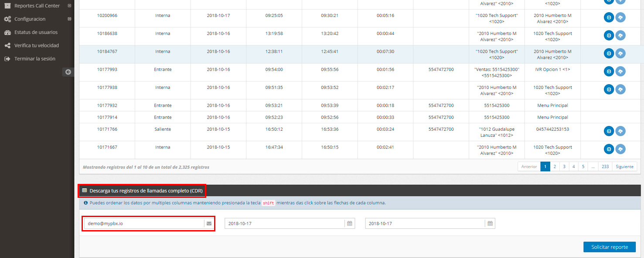This screenshot has height=258, width=644.
Task: Click Terminar la sesión to log out
Action: pyautogui.click(x=34, y=59)
